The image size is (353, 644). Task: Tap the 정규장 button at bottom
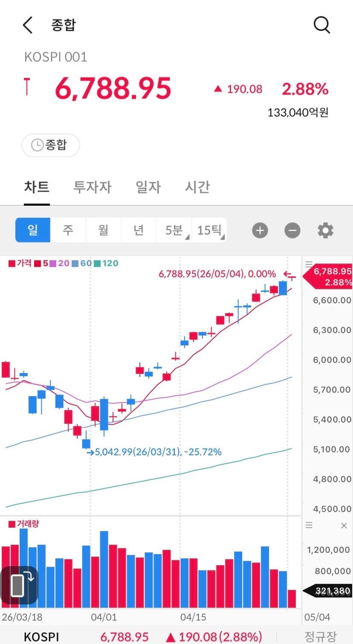pos(320,636)
